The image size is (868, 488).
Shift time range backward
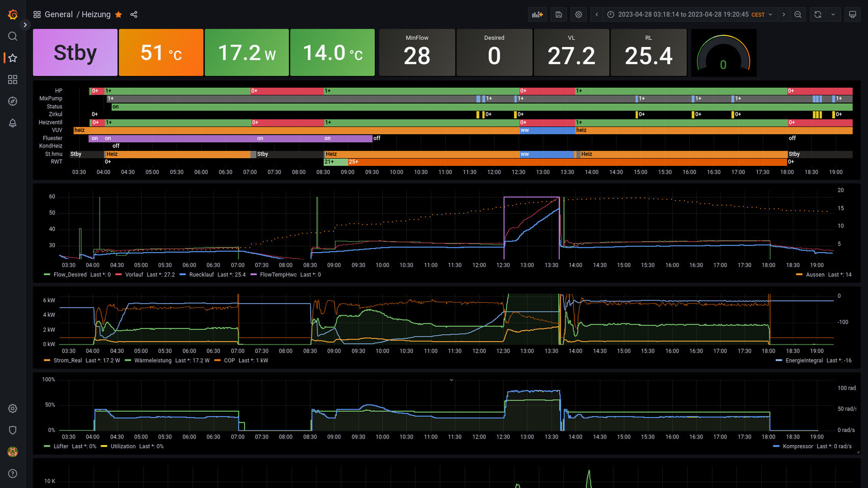coord(597,14)
